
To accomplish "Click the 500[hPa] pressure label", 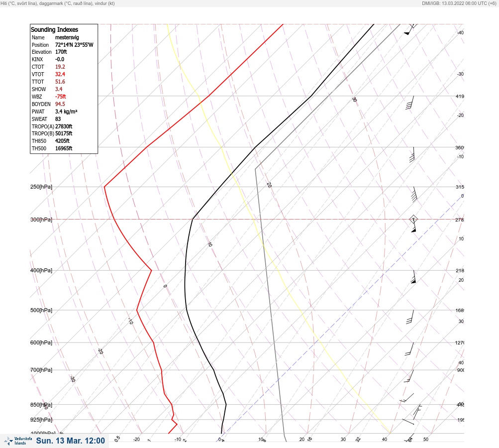I will pos(41,310).
